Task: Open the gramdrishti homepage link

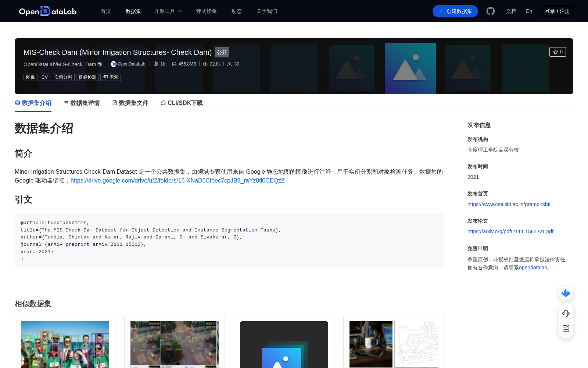Action: click(509, 204)
